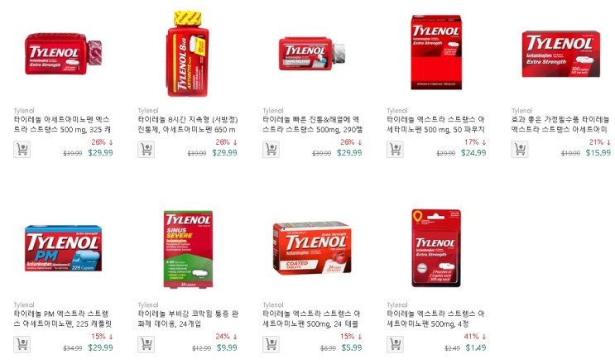The image size is (615, 364).
Task: Open title of Tylenol 500mg 4-caplet product
Action: click(435, 319)
